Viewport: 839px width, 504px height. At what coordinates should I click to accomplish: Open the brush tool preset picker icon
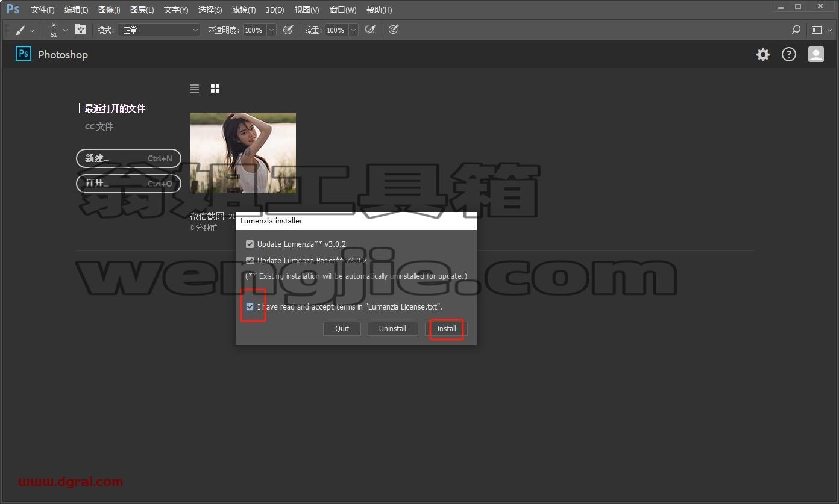(x=24, y=30)
